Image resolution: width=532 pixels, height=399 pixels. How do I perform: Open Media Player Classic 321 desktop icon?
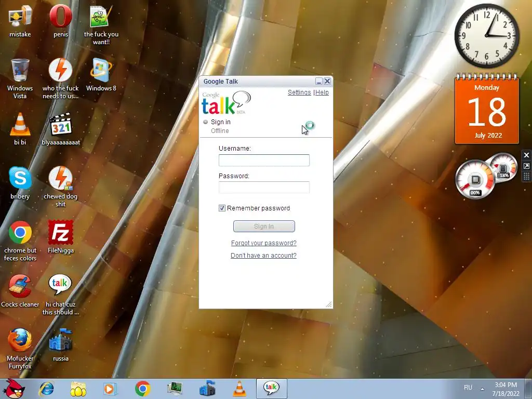tap(61, 124)
